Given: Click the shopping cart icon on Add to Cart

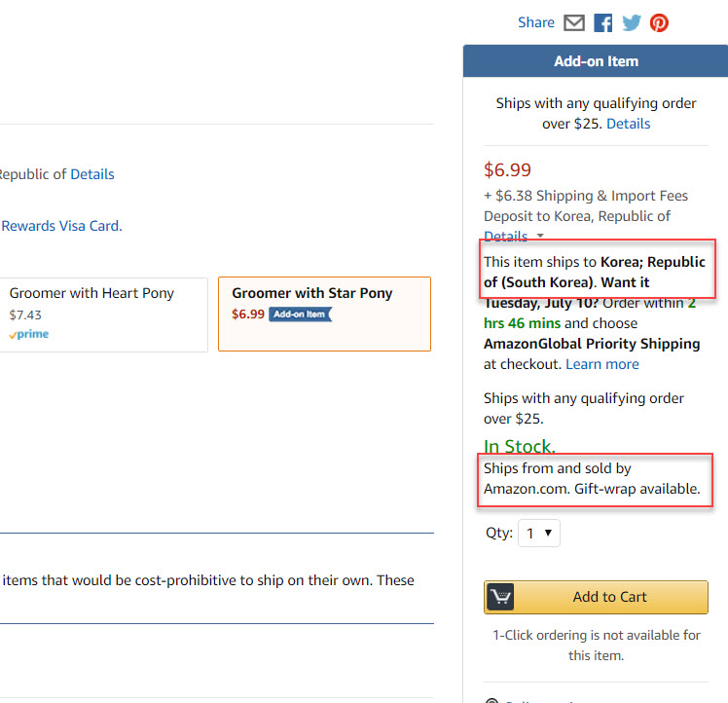Looking at the screenshot, I should click(x=500, y=597).
